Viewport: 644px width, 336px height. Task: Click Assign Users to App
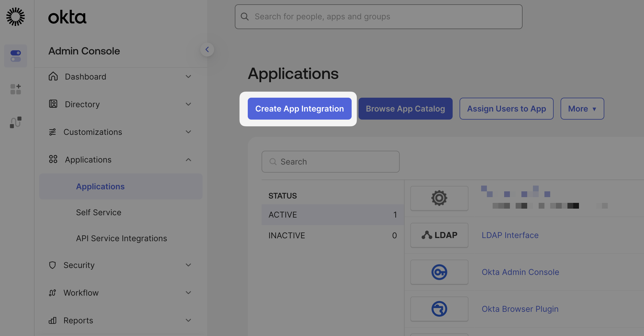(x=506, y=109)
